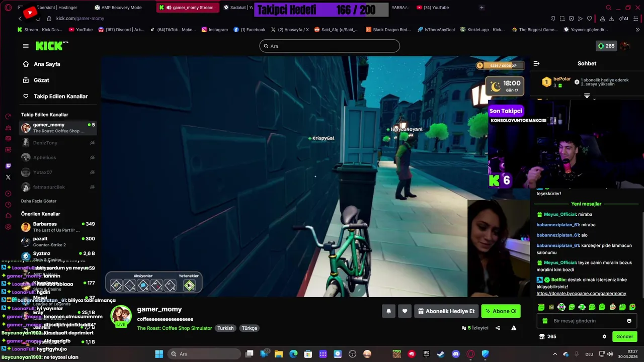The height and width of the screenshot is (362, 644).
Task: Report the stream with warning icon
Action: 514,328
